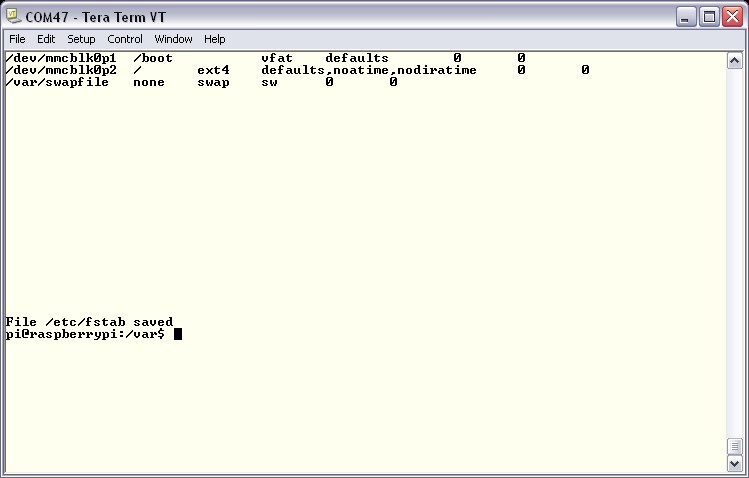
Task: Open the Window menu
Action: [x=173, y=39]
